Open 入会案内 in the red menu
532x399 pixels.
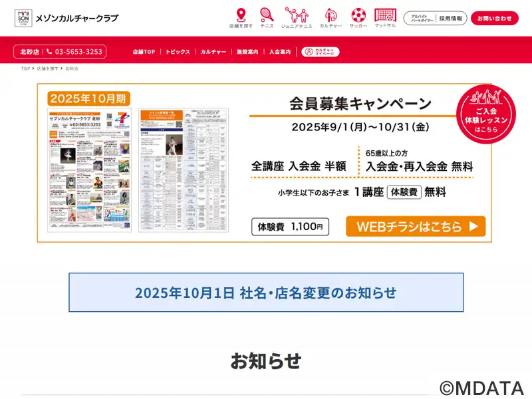point(280,52)
